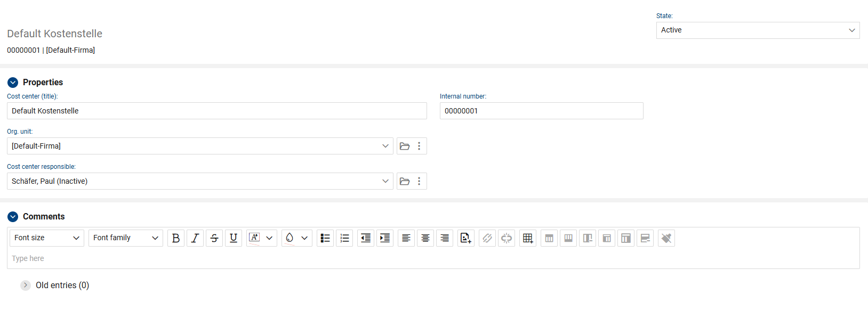Apply underline formatting
Viewport: 868px width, 310px height.
point(234,238)
